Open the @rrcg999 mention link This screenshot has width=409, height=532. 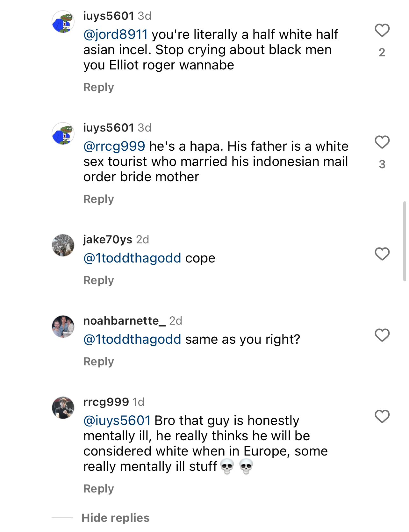(x=114, y=146)
